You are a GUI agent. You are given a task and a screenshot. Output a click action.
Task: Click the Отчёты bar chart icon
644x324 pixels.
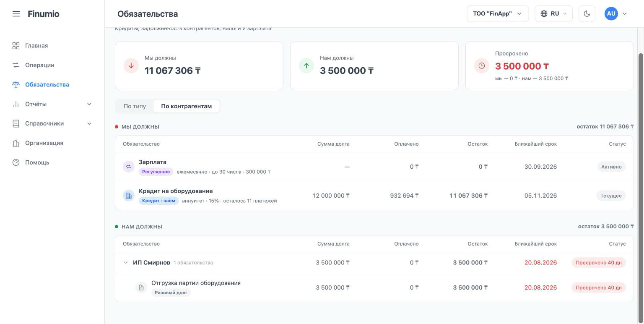click(16, 104)
